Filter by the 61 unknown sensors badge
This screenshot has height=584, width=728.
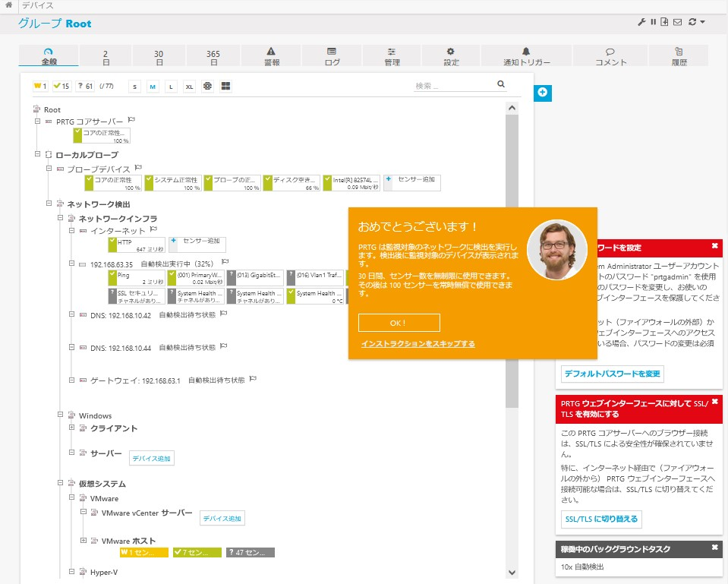click(x=85, y=86)
